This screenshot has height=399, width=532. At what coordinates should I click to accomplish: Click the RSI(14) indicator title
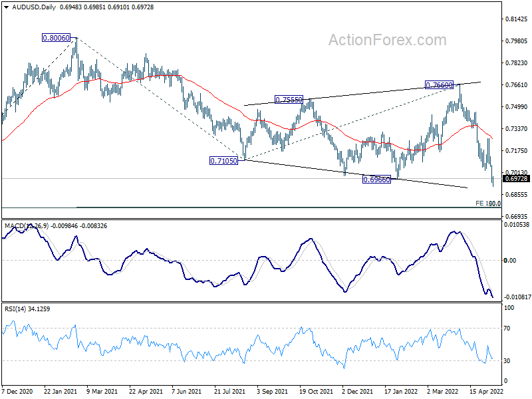15,309
